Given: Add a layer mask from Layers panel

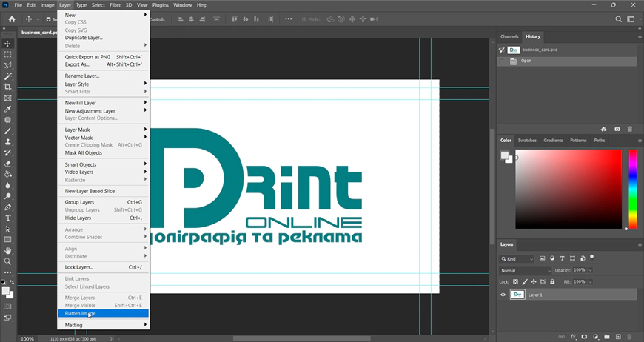Looking at the screenshot, I should [x=585, y=337].
